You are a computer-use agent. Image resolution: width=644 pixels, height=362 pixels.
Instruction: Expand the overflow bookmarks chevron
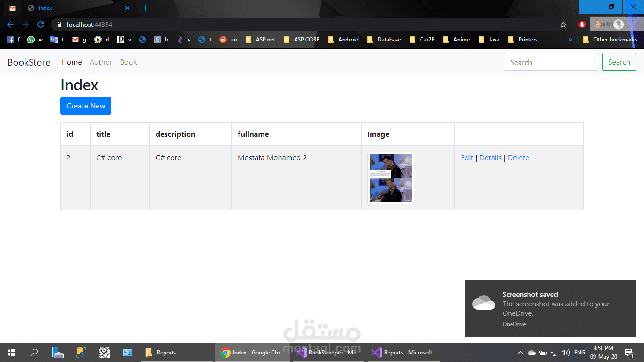(570, 40)
